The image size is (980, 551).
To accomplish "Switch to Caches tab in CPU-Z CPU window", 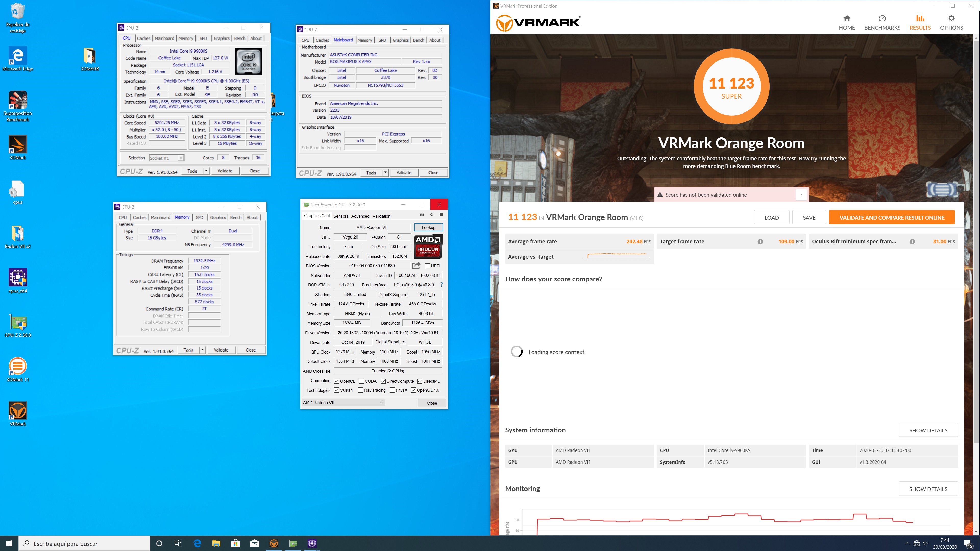I will click(143, 39).
